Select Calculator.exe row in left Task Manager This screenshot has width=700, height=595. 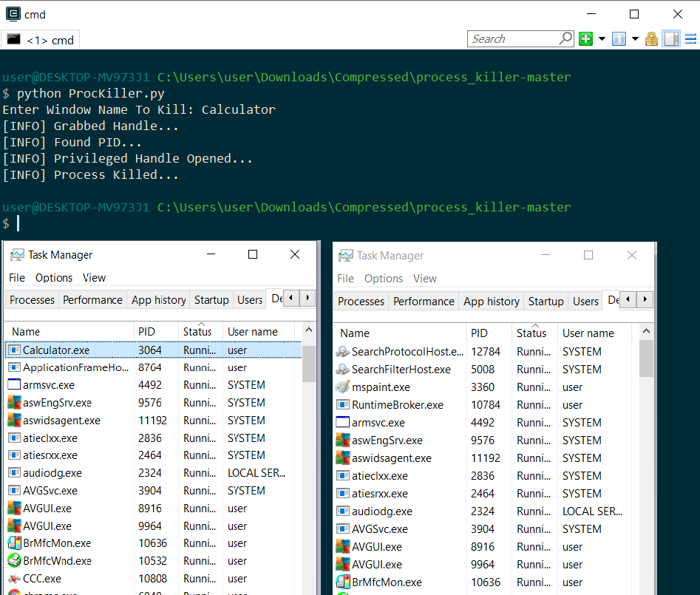[x=154, y=350]
